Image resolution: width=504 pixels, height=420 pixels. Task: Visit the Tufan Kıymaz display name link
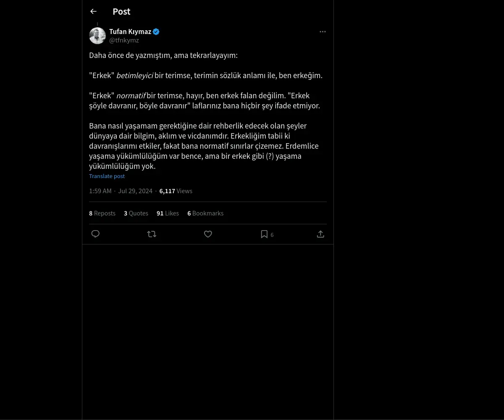tap(130, 31)
